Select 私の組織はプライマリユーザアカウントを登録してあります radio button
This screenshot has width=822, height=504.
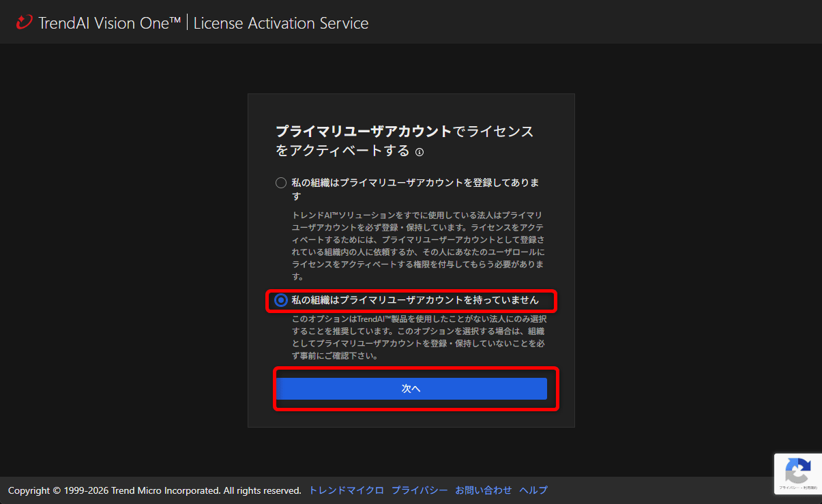[x=281, y=183]
